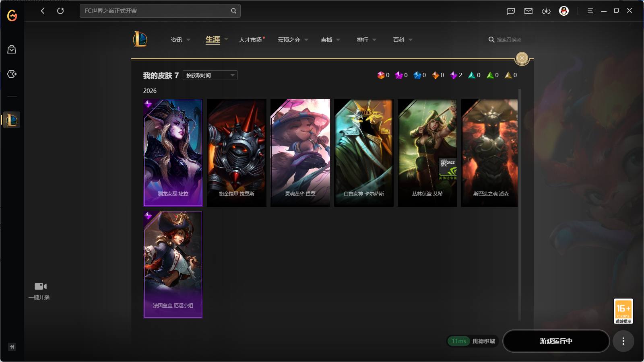Open the 百科 tab
Image resolution: width=644 pixels, height=362 pixels.
tap(399, 40)
